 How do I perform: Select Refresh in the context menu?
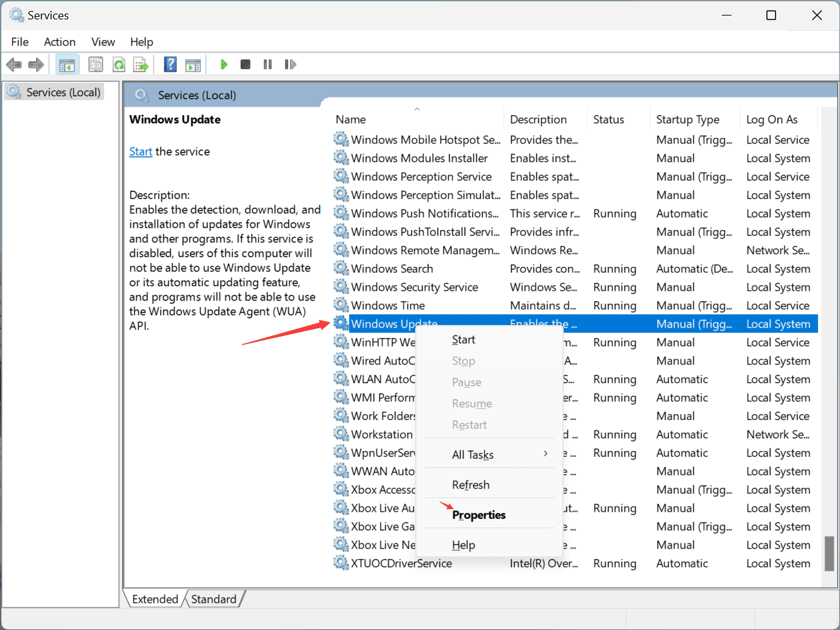[470, 485]
